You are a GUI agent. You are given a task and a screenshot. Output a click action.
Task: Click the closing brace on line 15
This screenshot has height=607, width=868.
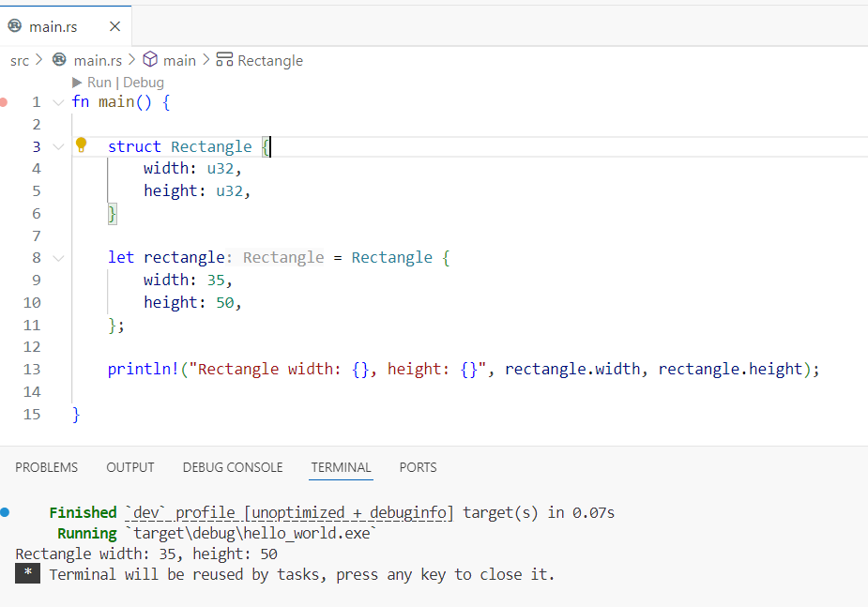point(76,415)
